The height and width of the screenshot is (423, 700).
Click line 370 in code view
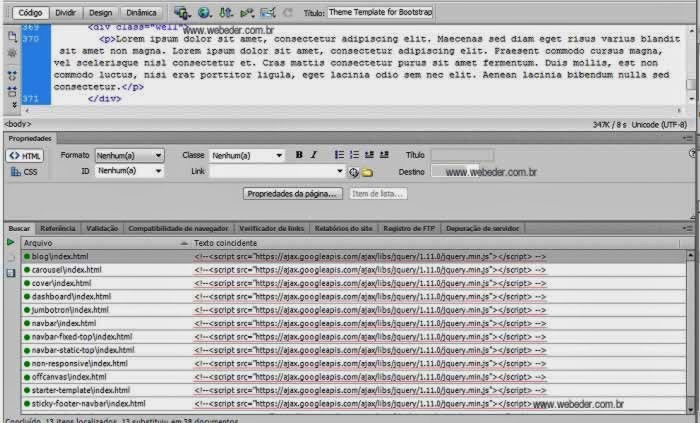coord(366,62)
